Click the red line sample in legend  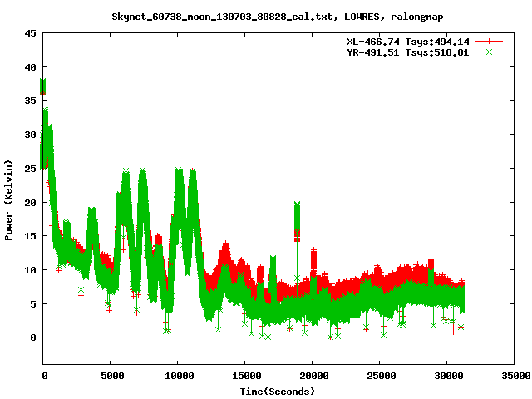pyautogui.click(x=489, y=42)
